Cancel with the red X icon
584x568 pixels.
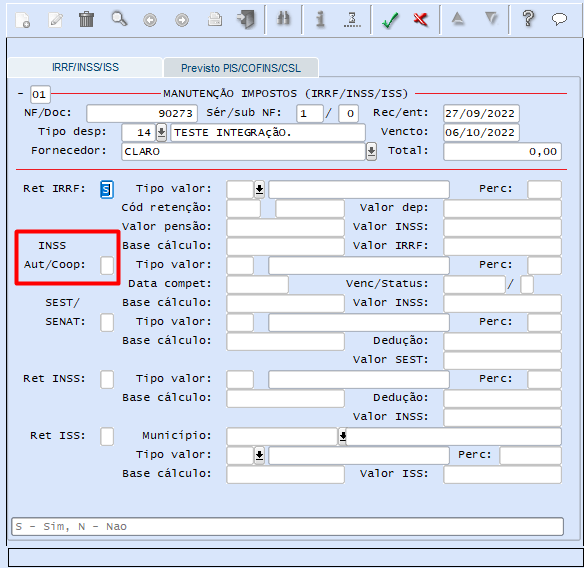point(420,19)
